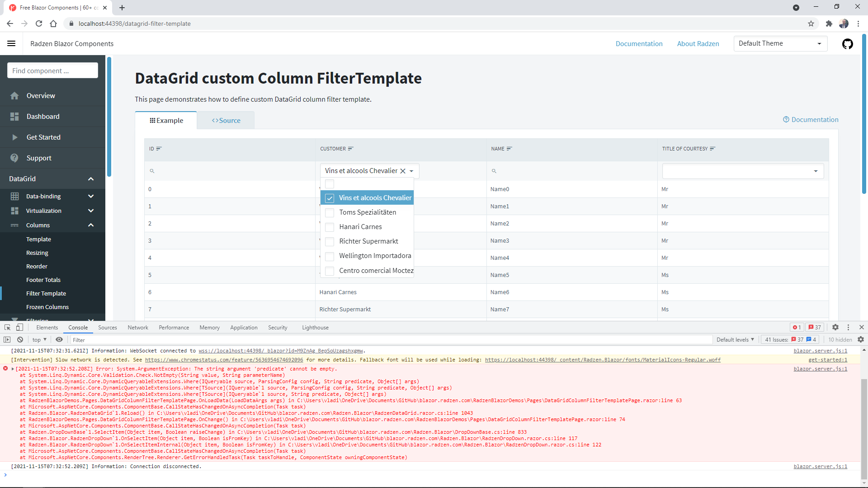Sort the ID column with its sort icon

(x=159, y=148)
